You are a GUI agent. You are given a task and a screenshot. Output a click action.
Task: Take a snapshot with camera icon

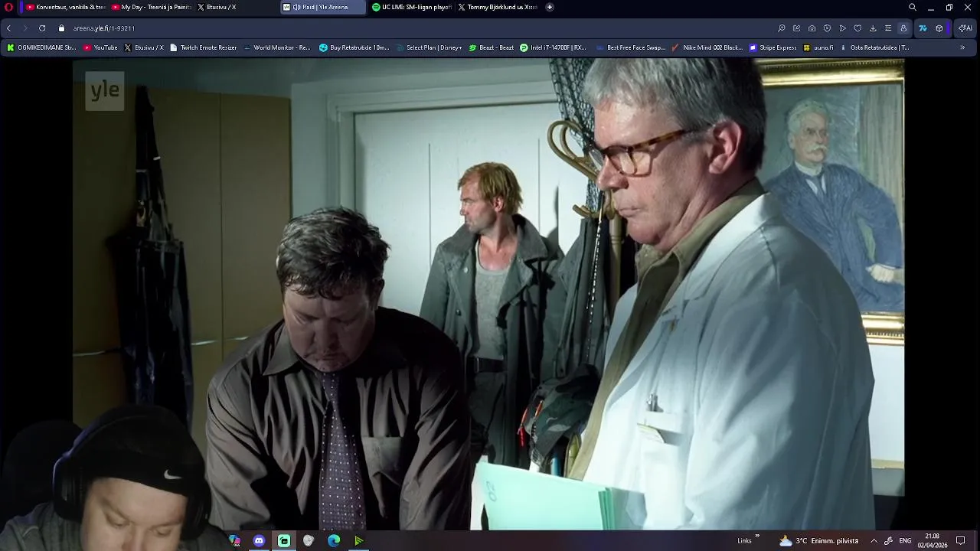coord(812,28)
